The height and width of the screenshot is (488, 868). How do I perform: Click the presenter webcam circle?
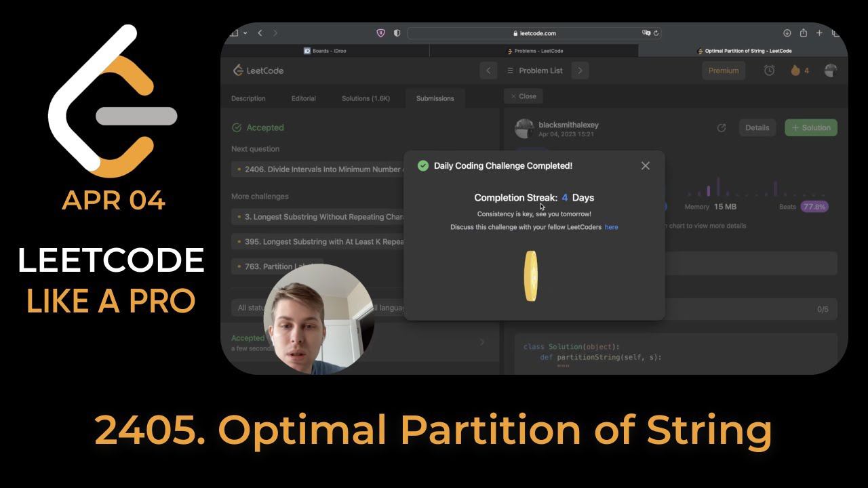click(x=319, y=319)
